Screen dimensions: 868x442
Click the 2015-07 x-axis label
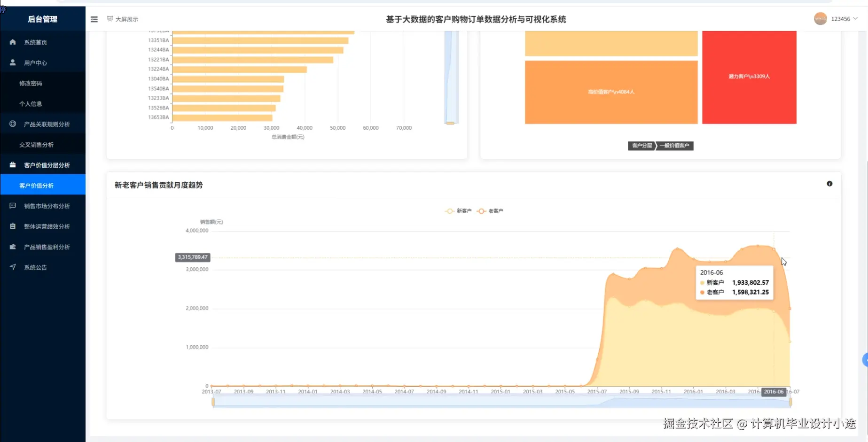click(x=597, y=392)
